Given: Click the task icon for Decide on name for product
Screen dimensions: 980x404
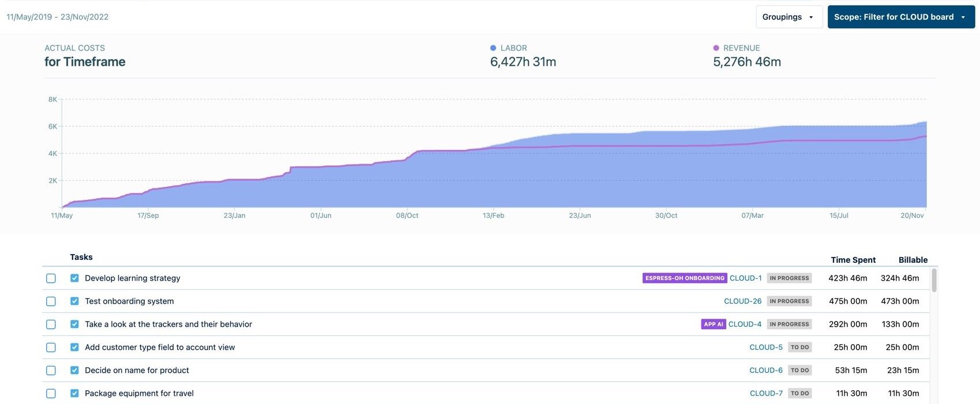Looking at the screenshot, I should click(74, 370).
